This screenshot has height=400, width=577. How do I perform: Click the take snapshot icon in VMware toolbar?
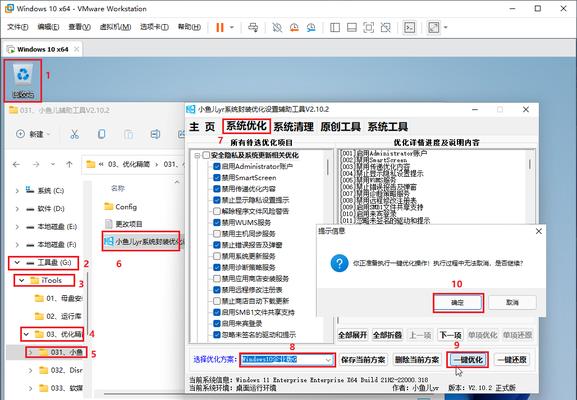[x=277, y=27]
